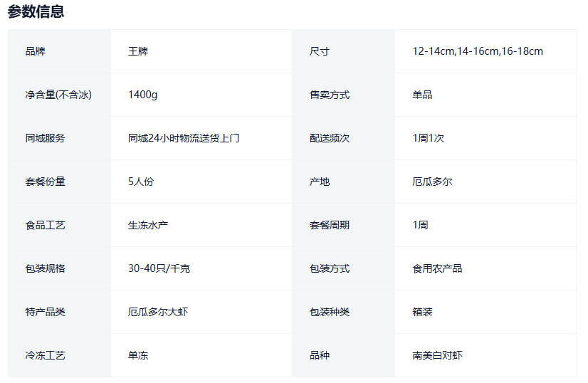Click the 参数信息 section heading
The image size is (588, 383).
point(36,11)
